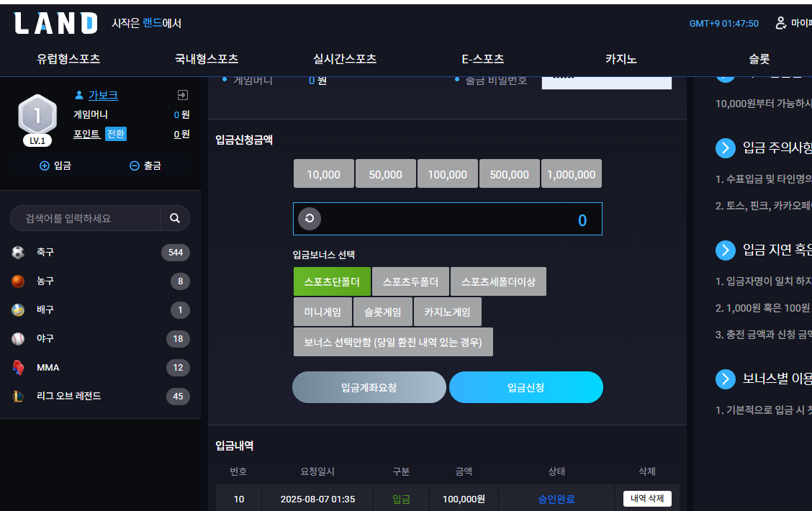Image resolution: width=812 pixels, height=511 pixels.
Task: Expand the 보너스별 이용 section arrow
Action: tap(726, 379)
